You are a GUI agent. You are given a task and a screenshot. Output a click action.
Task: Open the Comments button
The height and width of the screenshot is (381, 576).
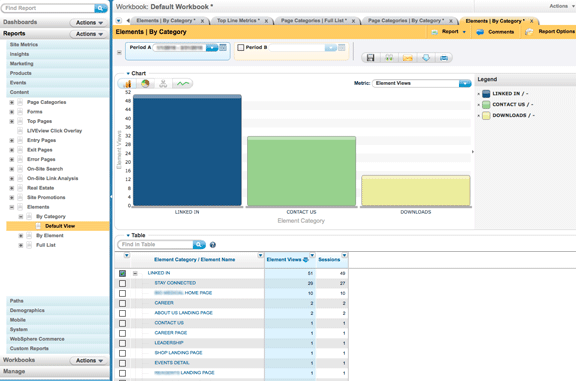click(496, 32)
